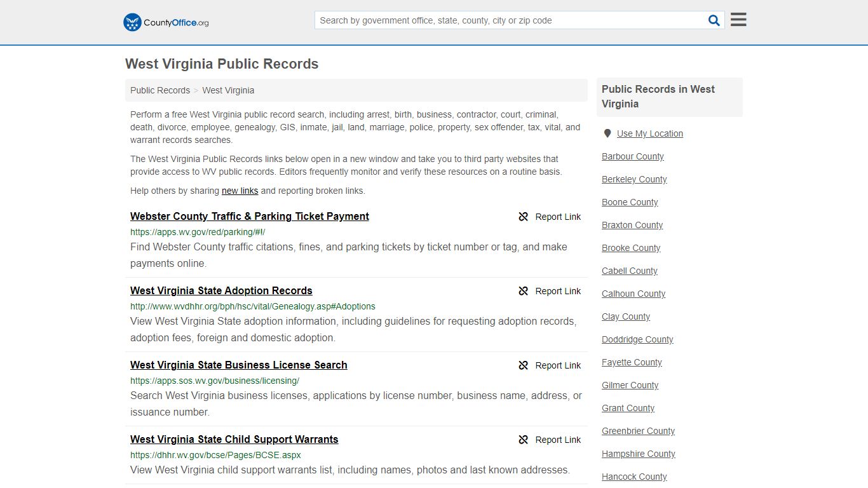
Task: Select Grant County in sidebar
Action: click(x=628, y=408)
